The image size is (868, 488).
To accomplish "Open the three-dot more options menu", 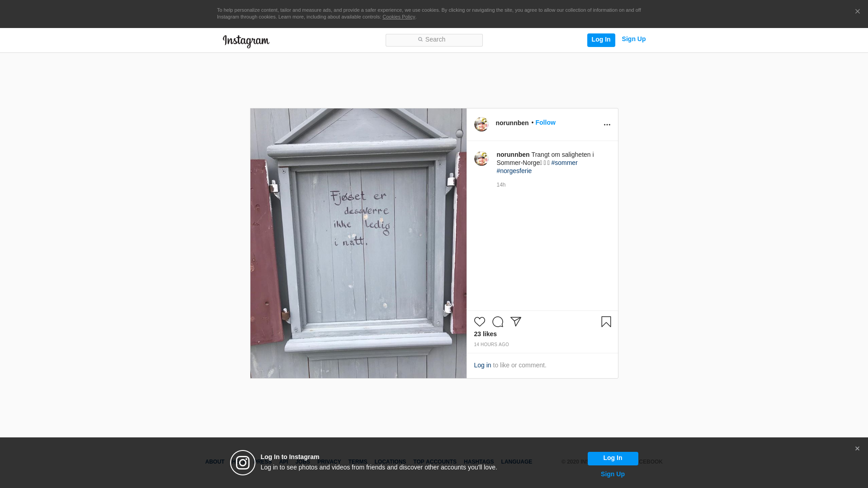I will click(607, 125).
